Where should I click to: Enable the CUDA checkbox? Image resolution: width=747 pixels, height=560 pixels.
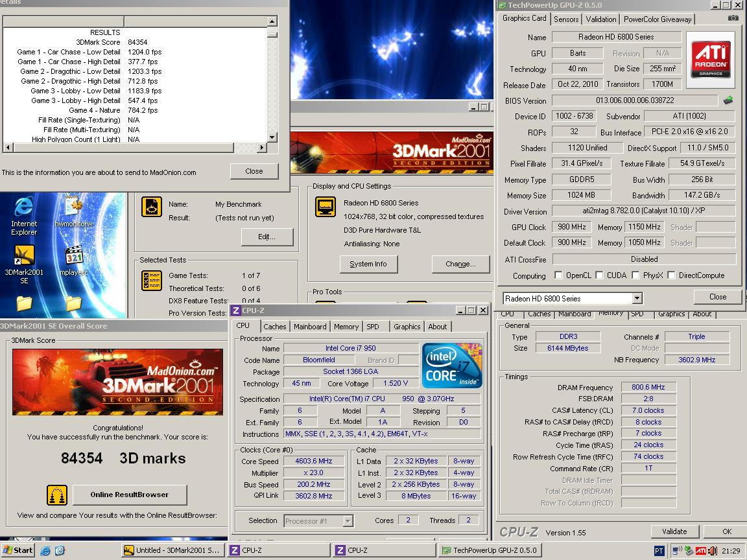pos(599,275)
